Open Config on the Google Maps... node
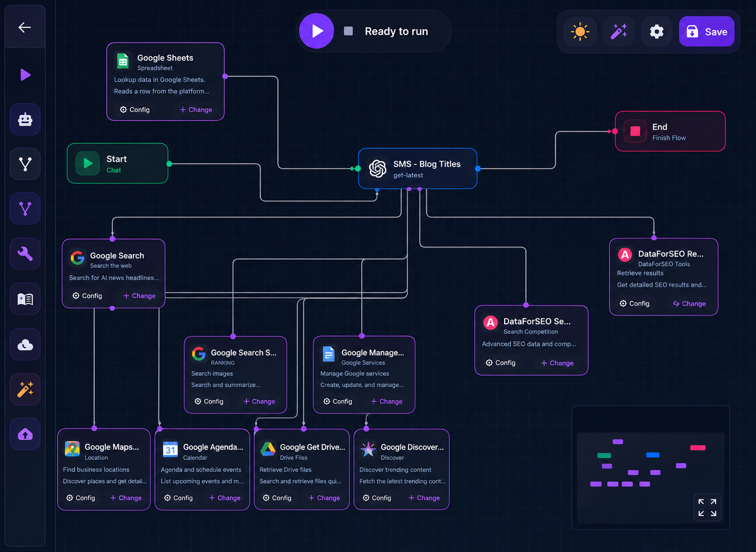 (81, 498)
